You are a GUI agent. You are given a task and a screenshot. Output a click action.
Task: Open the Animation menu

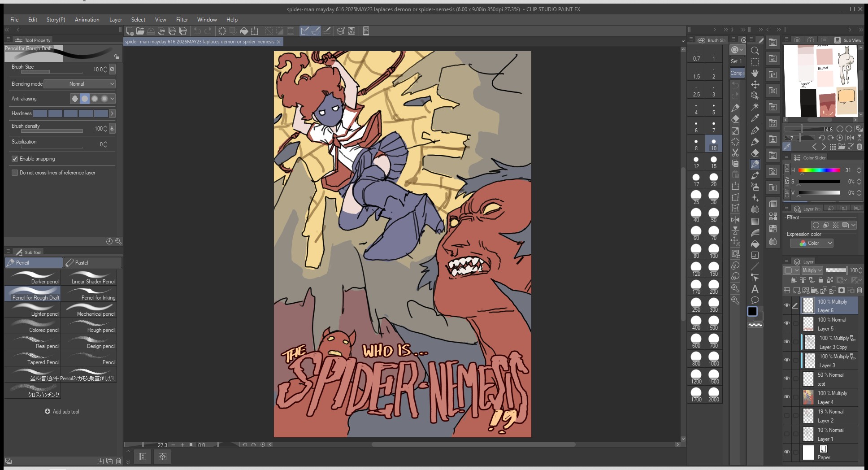coord(87,20)
